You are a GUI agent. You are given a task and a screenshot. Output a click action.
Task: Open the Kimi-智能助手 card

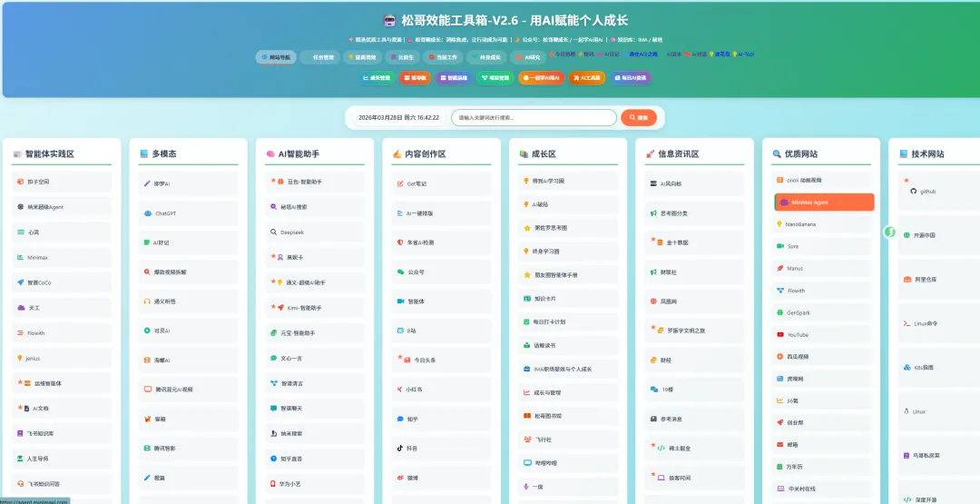click(314, 308)
